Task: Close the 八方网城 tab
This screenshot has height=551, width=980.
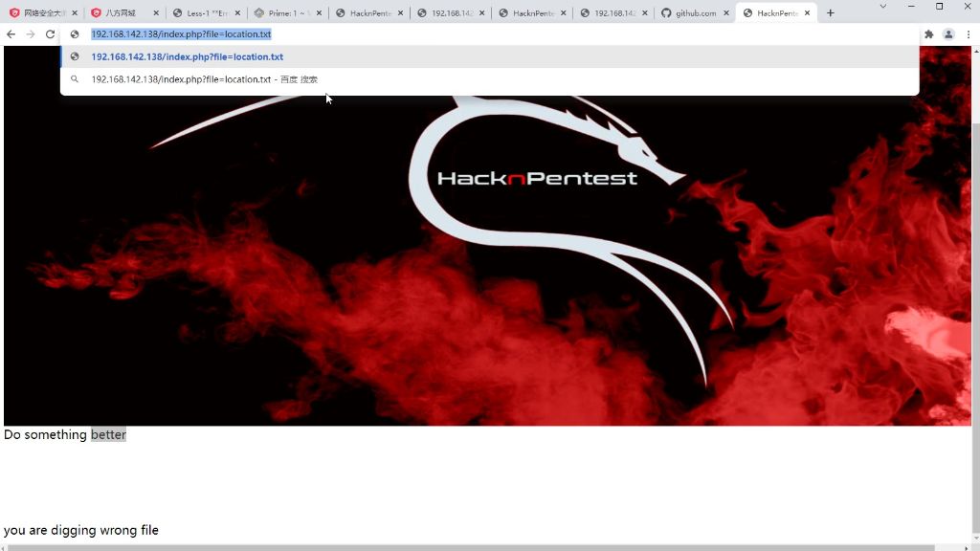Action: coord(156,13)
